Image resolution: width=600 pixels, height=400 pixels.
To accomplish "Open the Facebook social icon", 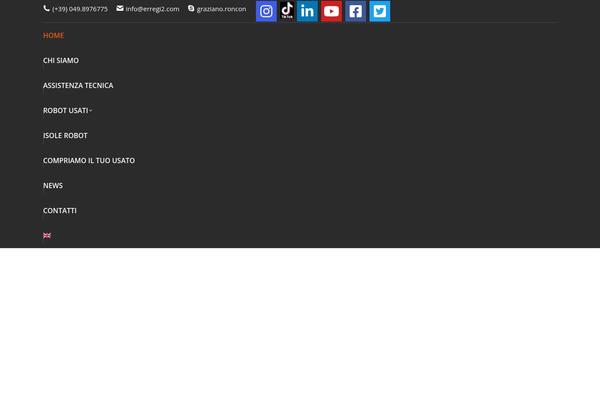I will point(355,11).
